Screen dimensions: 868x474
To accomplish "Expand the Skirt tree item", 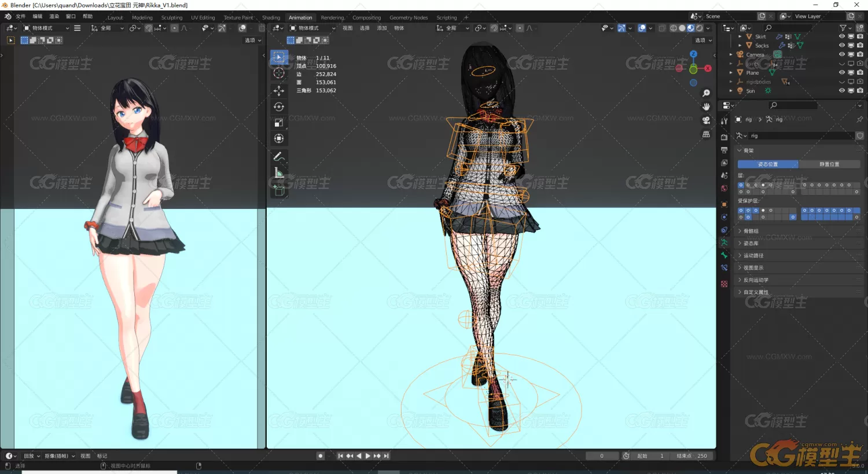I will point(740,36).
